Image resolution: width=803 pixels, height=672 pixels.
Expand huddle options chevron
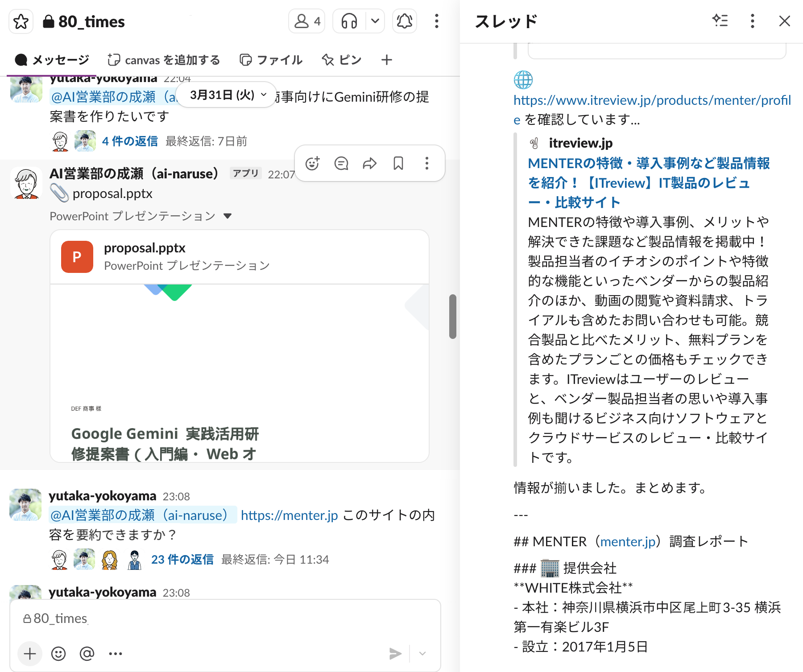tap(375, 21)
